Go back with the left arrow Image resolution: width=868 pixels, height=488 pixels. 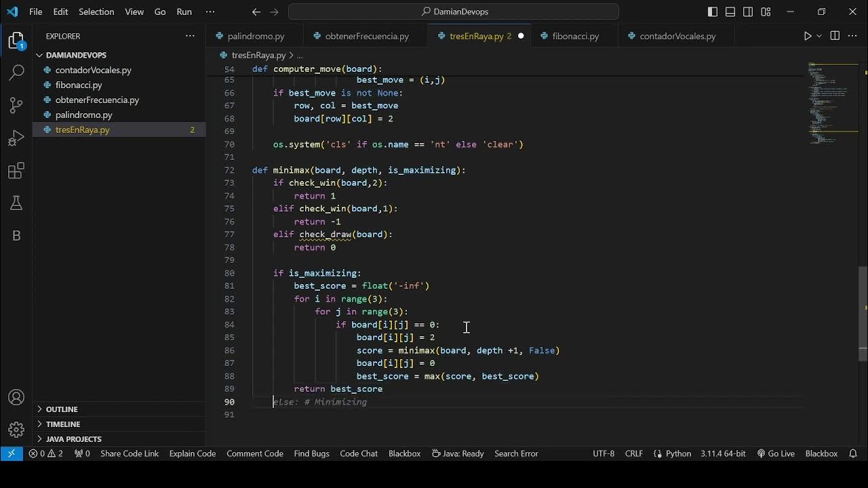click(256, 12)
